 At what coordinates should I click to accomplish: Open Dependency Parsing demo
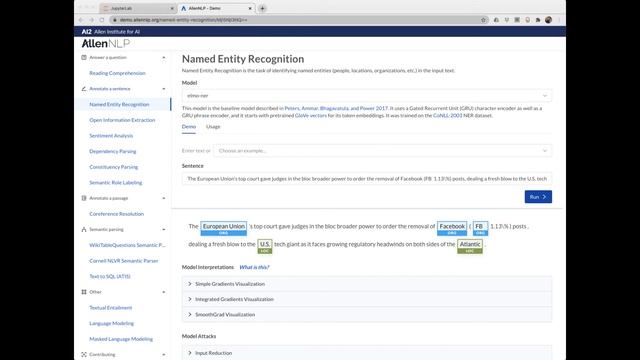(113, 151)
